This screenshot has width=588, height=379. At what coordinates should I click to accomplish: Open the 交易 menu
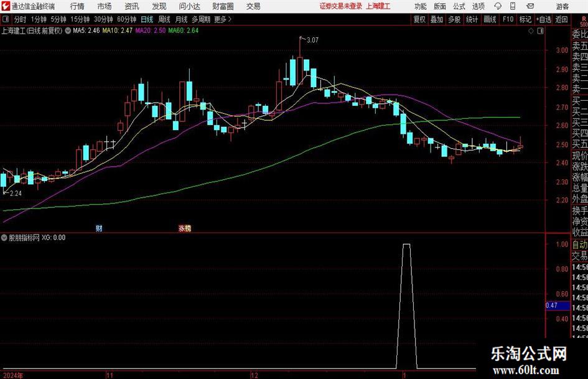pos(253,6)
